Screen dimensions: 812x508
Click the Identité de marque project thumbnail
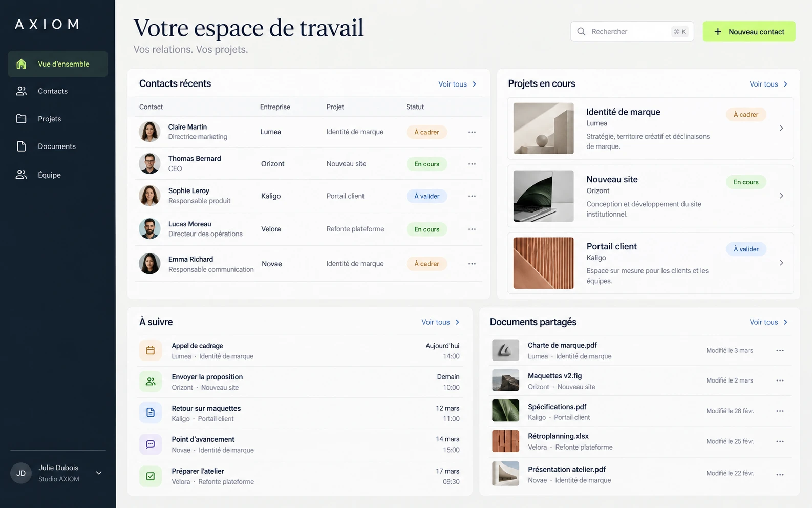[544, 129]
